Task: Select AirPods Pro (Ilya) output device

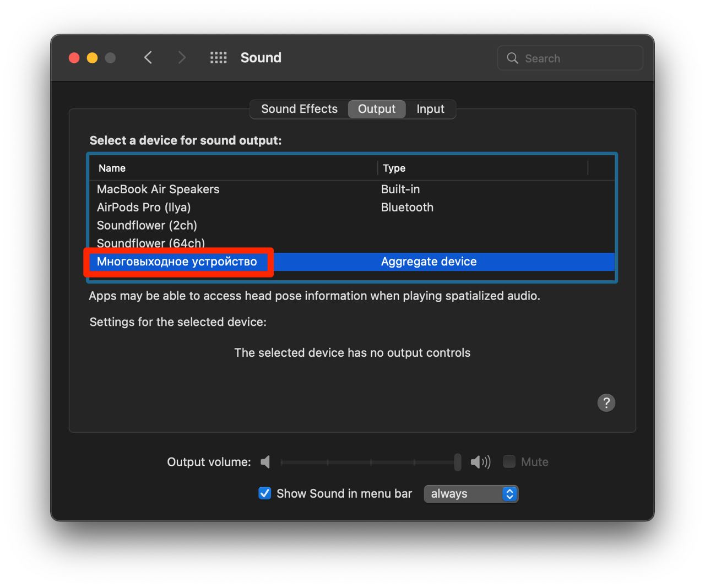Action: tap(352, 208)
